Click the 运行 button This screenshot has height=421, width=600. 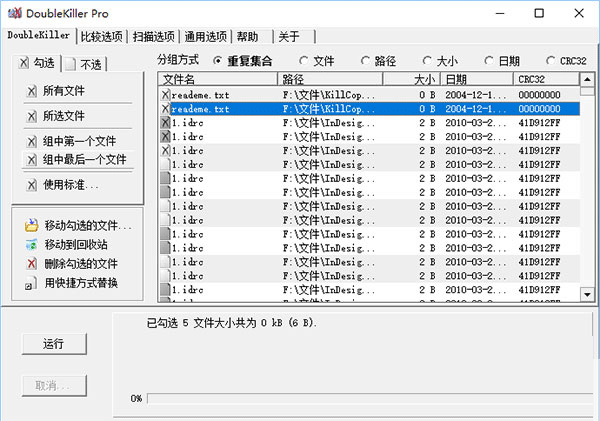point(54,344)
